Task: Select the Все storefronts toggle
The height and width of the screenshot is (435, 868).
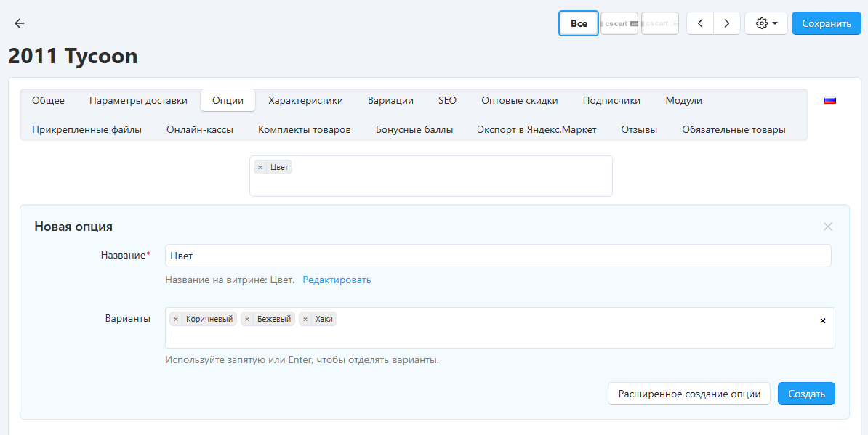Action: pos(579,23)
